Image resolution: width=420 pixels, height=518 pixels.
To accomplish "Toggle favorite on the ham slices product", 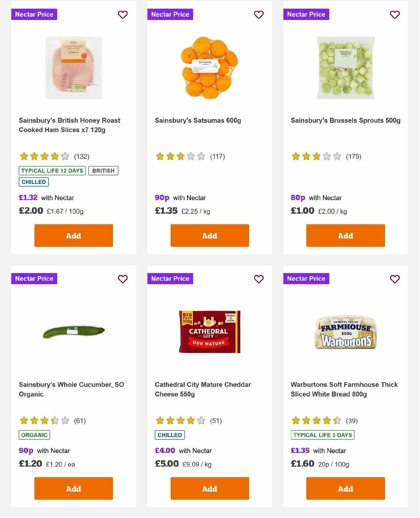I will pos(122,14).
